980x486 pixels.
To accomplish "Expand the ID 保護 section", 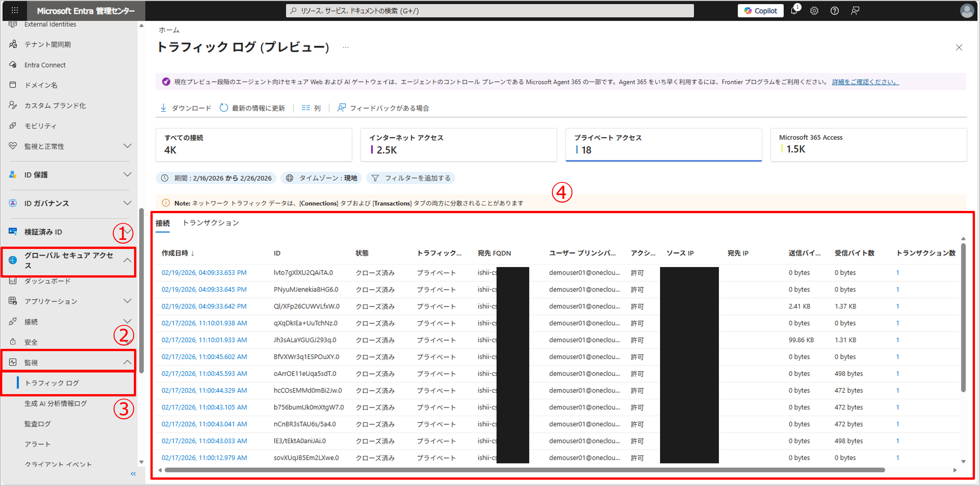I will 128,174.
